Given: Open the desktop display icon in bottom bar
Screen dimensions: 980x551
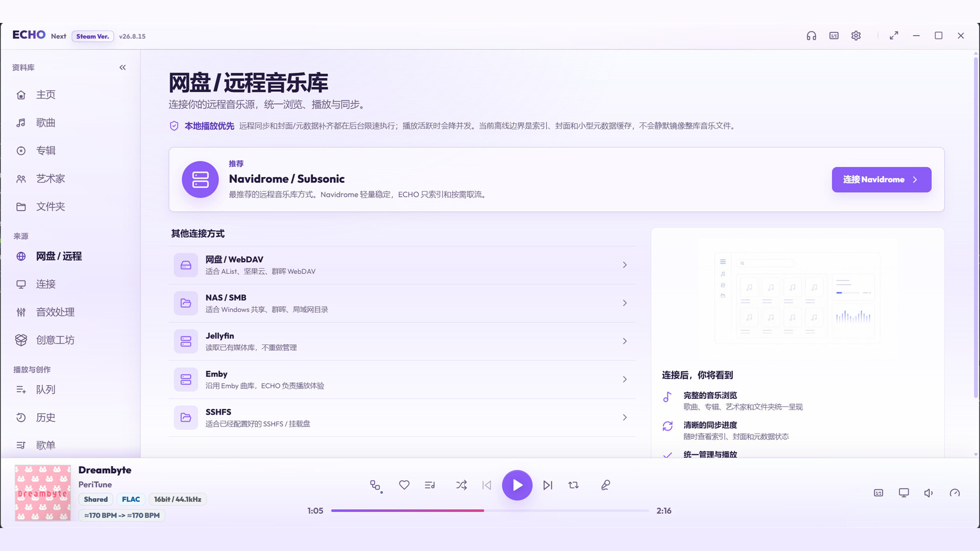Looking at the screenshot, I should tap(904, 493).
